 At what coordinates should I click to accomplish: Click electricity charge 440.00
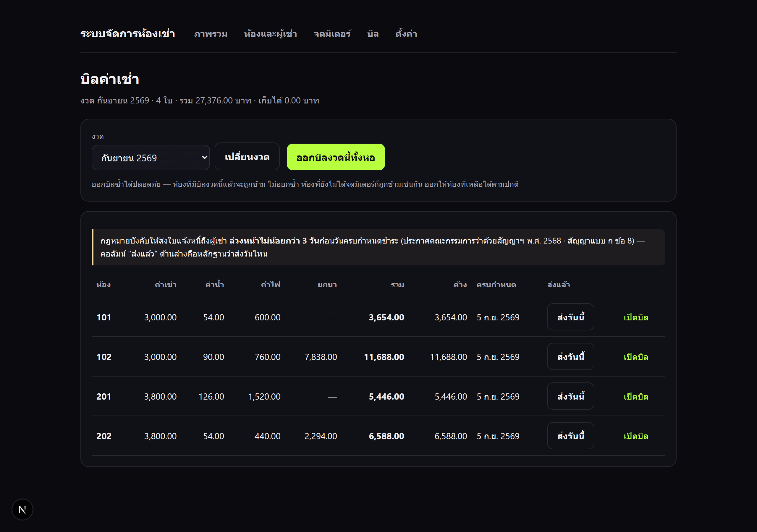coord(267,436)
